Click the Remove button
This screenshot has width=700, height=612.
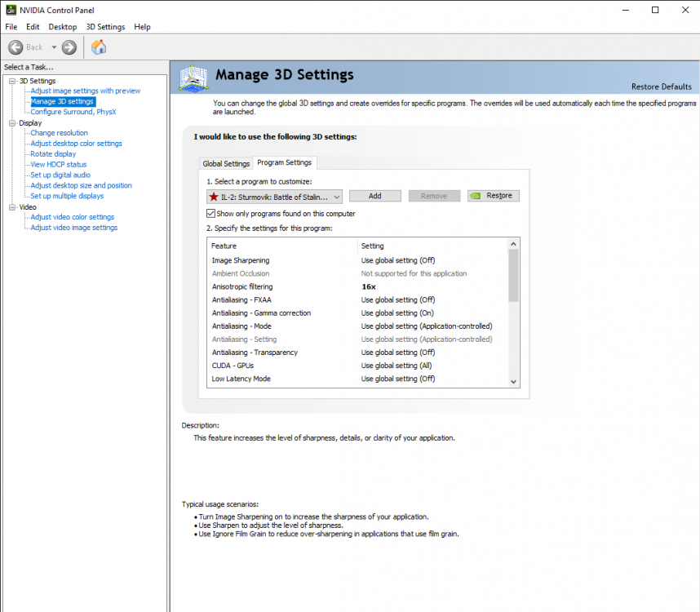(x=434, y=196)
